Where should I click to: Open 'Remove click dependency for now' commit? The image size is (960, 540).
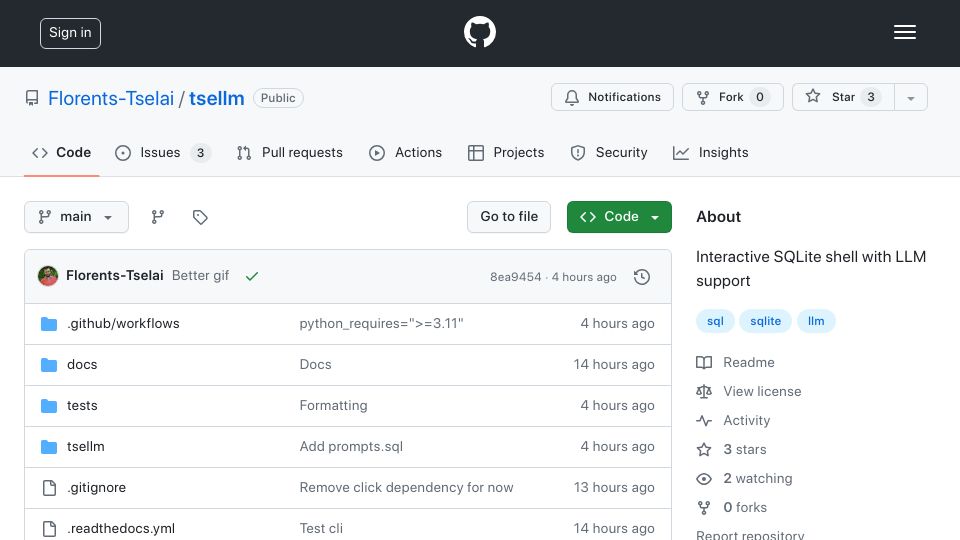point(407,487)
